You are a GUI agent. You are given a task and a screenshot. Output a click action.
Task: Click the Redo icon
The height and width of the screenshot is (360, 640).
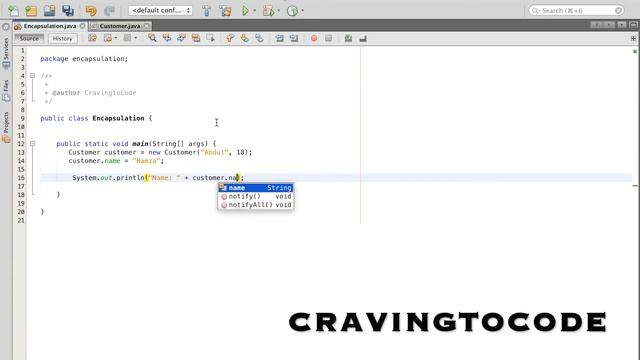click(x=109, y=11)
